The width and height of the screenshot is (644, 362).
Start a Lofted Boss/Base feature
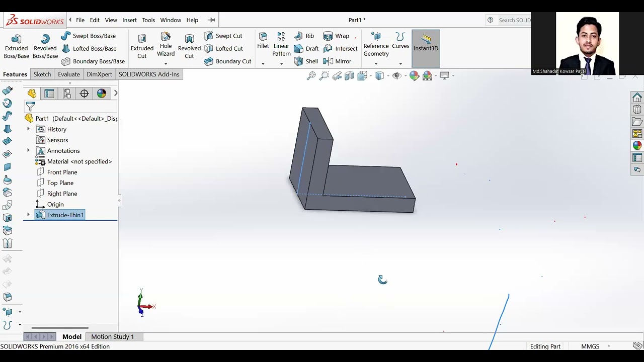pos(89,49)
